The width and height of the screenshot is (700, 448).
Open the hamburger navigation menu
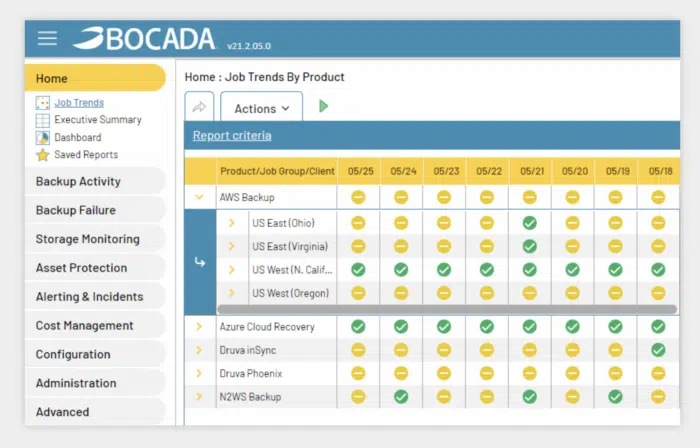point(47,38)
